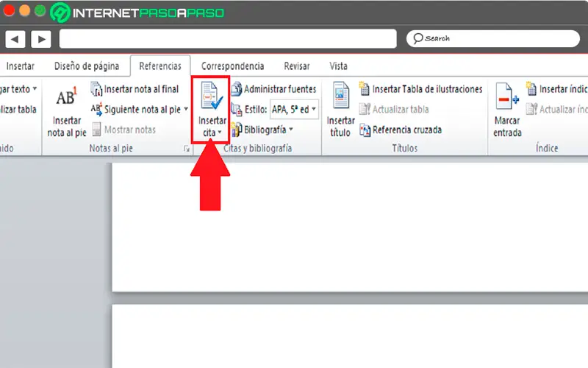The height and width of the screenshot is (368, 588).
Task: Click the Search input field
Action: point(493,39)
